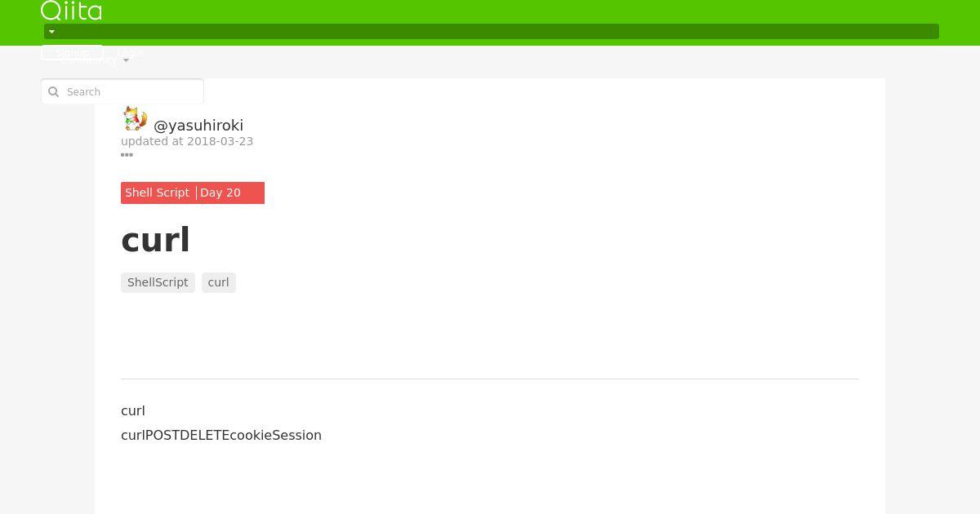Image resolution: width=980 pixels, height=514 pixels.
Task: Open the three-dot article options menu
Action: tap(127, 154)
